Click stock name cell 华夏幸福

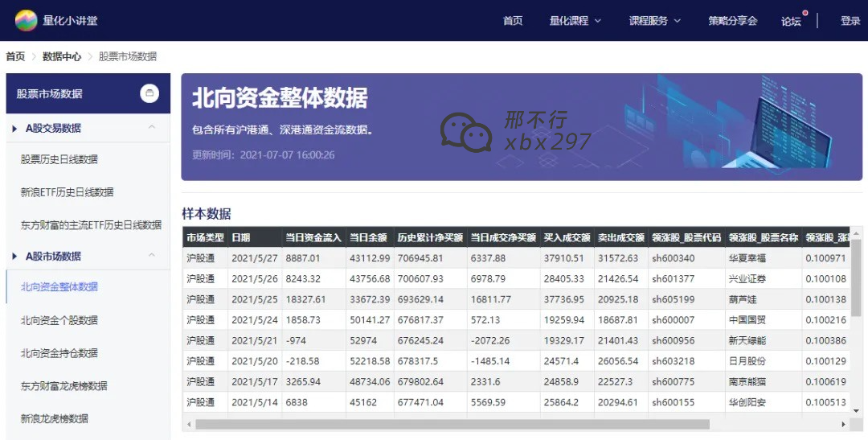(x=764, y=258)
